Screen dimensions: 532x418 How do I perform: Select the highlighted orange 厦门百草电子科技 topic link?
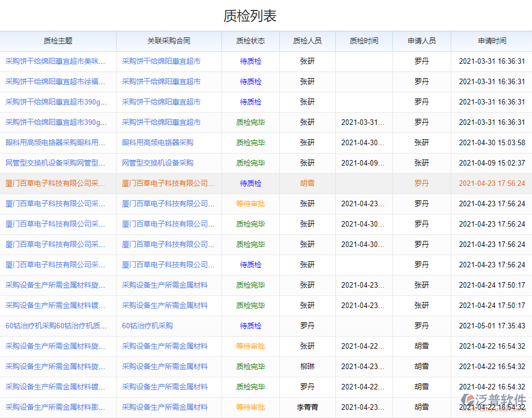(x=55, y=183)
